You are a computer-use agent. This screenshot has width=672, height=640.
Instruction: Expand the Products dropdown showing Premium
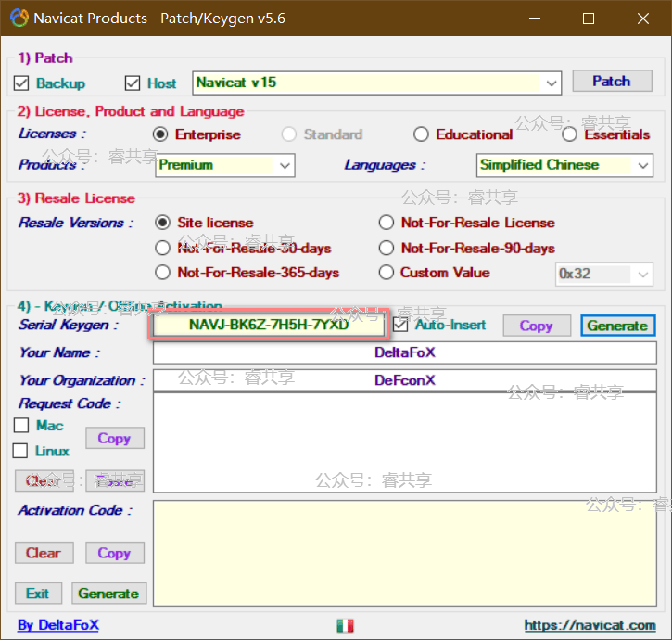coord(285,165)
